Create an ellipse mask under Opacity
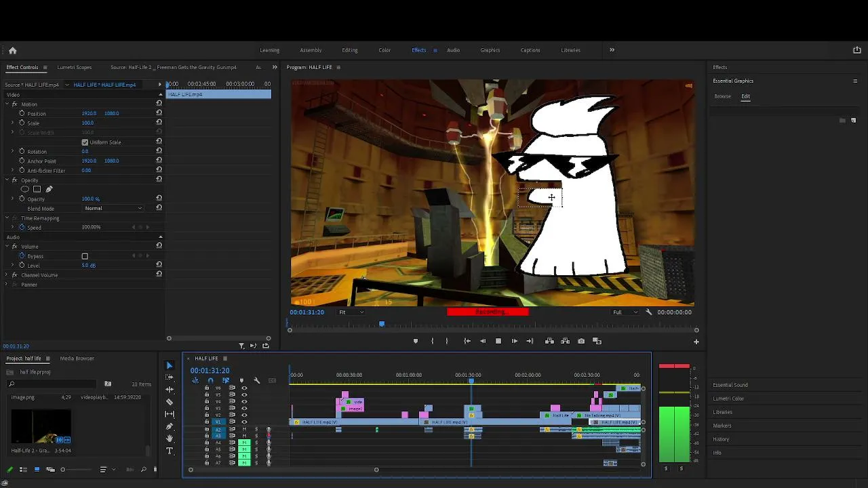The width and height of the screenshot is (868, 488). 25,189
